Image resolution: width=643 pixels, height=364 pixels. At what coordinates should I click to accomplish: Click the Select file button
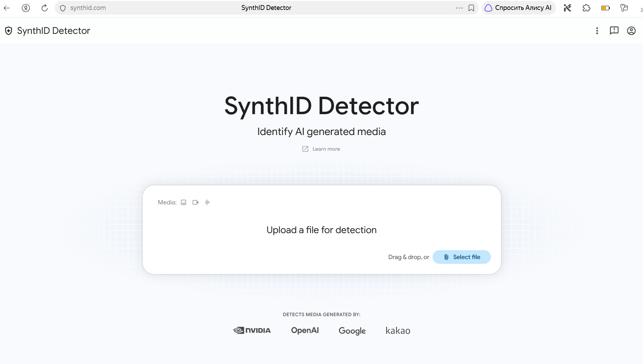pos(462,257)
